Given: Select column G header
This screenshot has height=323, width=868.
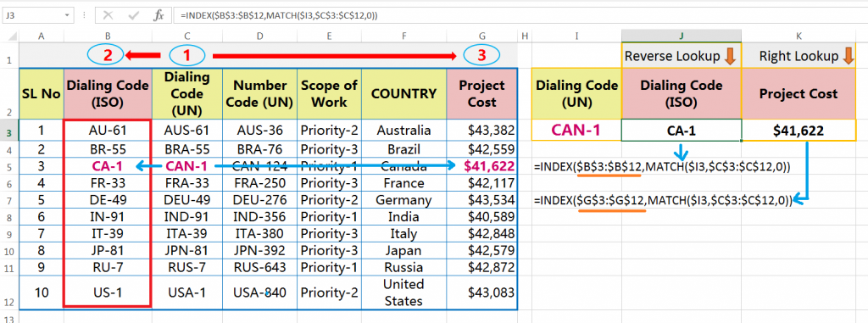Looking at the screenshot, I should tap(482, 36).
